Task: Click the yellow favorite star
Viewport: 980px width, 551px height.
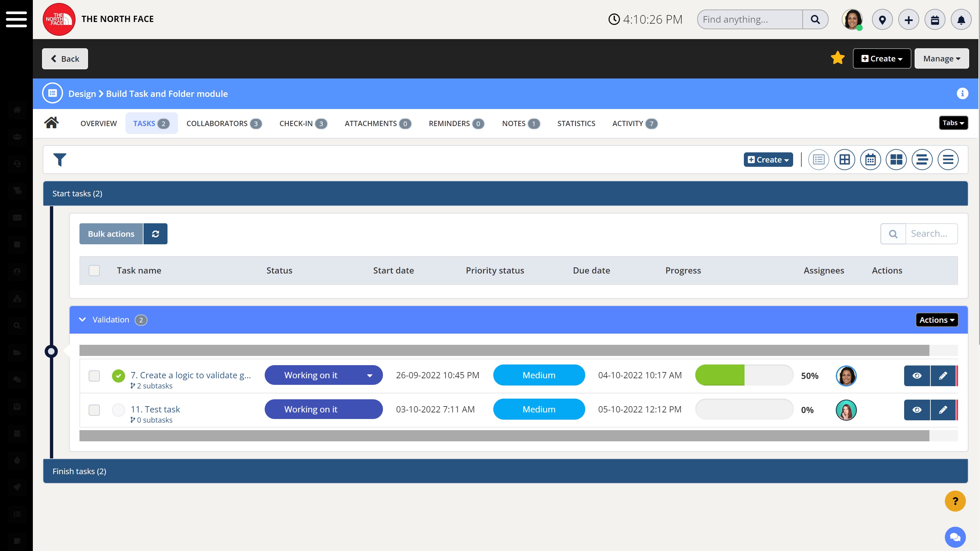Action: [837, 58]
